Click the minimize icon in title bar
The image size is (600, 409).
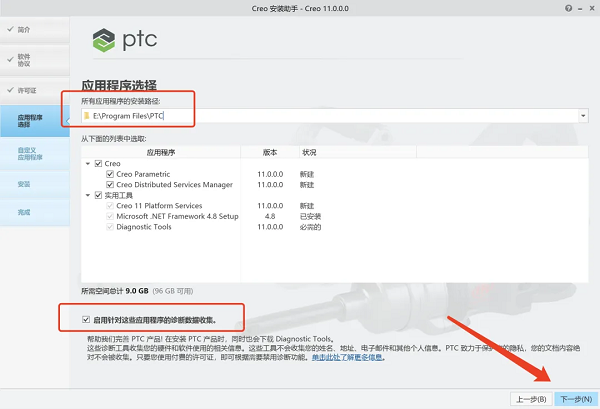(580, 9)
